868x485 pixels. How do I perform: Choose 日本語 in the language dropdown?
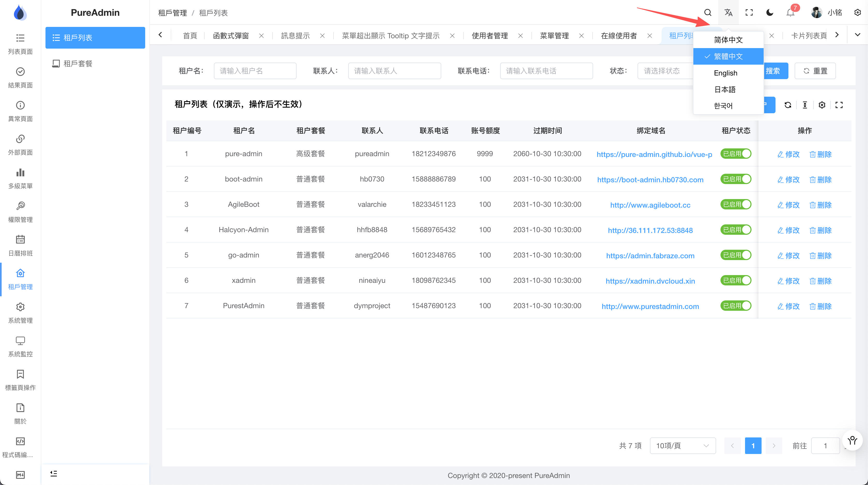pyautogui.click(x=725, y=89)
